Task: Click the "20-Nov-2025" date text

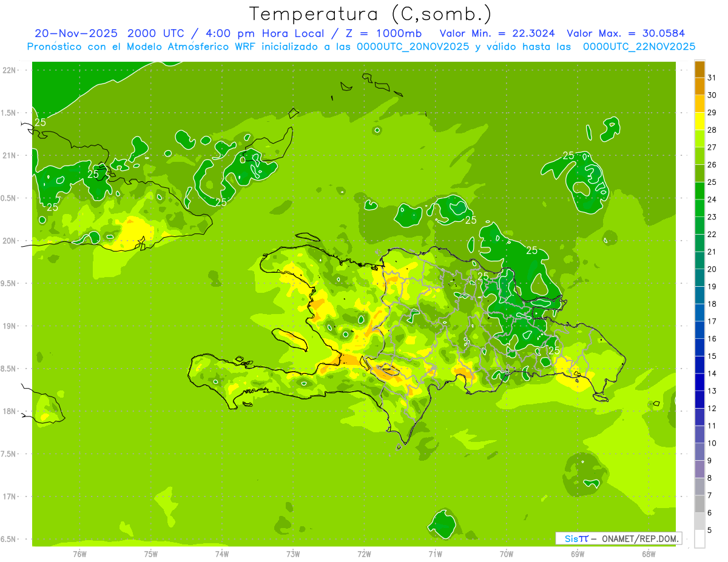Action: 76,33
